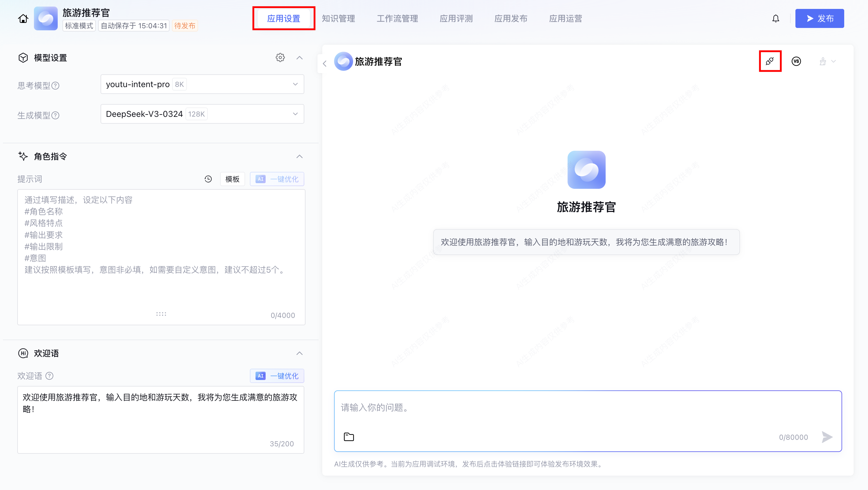This screenshot has height=490, width=868.
Task: Open the VS comparison icon
Action: [x=796, y=61]
